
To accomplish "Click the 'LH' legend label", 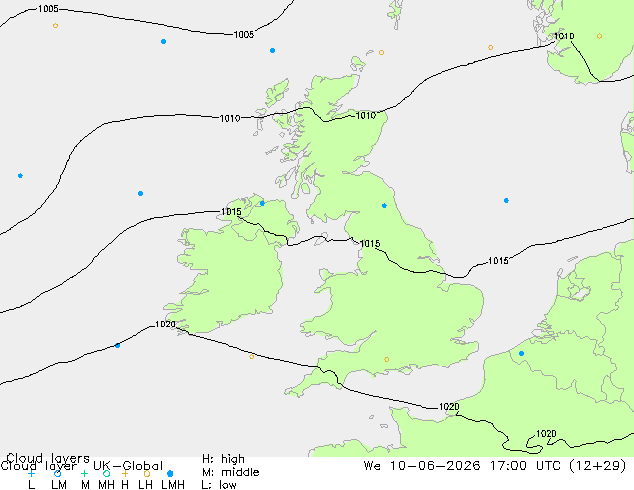I will tap(145, 485).
